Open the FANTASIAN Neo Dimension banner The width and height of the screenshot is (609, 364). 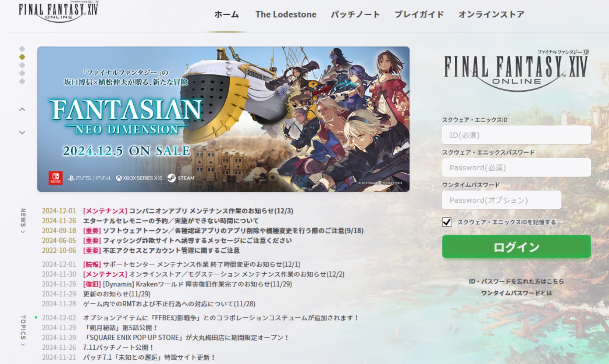tap(223, 119)
